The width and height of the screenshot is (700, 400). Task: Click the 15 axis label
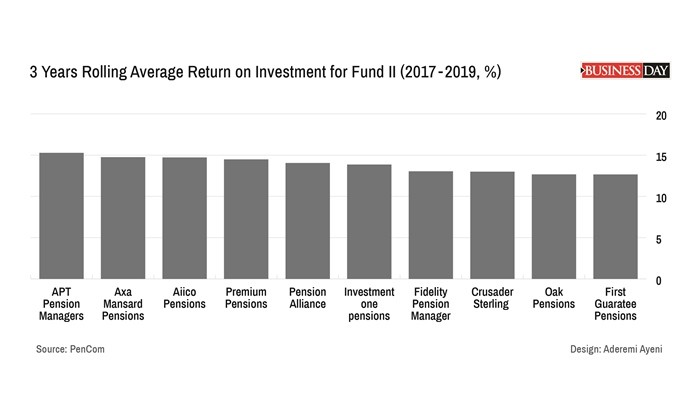(x=660, y=157)
